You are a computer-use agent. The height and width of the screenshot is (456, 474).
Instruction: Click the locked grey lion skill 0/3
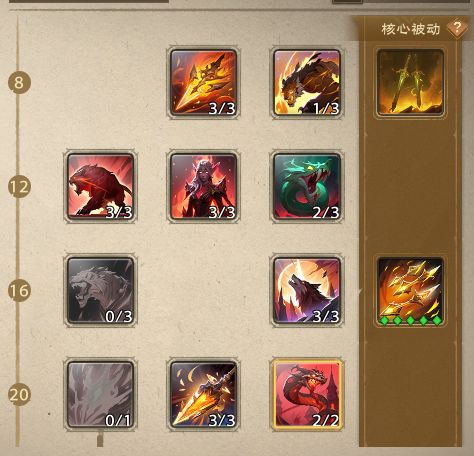click(x=100, y=290)
